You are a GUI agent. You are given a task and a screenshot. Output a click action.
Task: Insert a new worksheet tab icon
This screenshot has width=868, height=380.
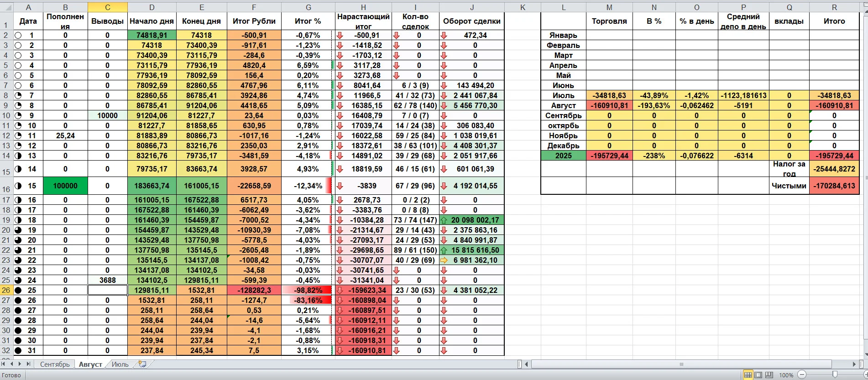click(x=142, y=364)
